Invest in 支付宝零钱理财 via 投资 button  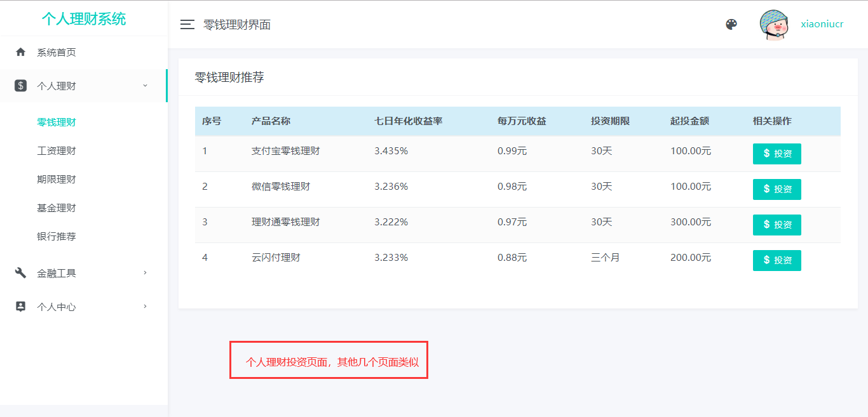coord(776,154)
